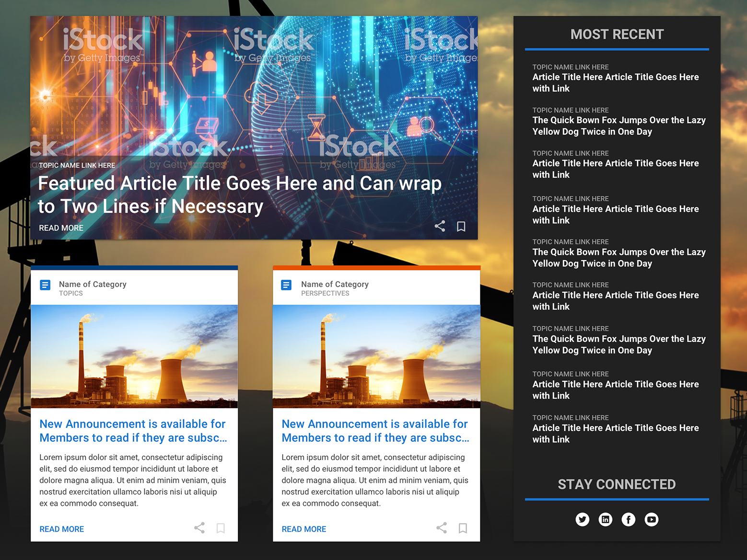Click the STAY CONNECTED heading
747x560 pixels.
[617, 484]
